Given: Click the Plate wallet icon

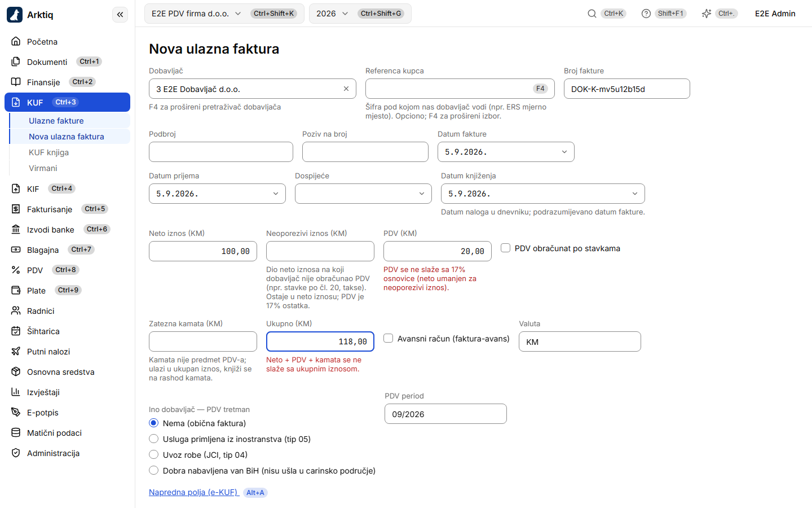Looking at the screenshot, I should click(16, 290).
